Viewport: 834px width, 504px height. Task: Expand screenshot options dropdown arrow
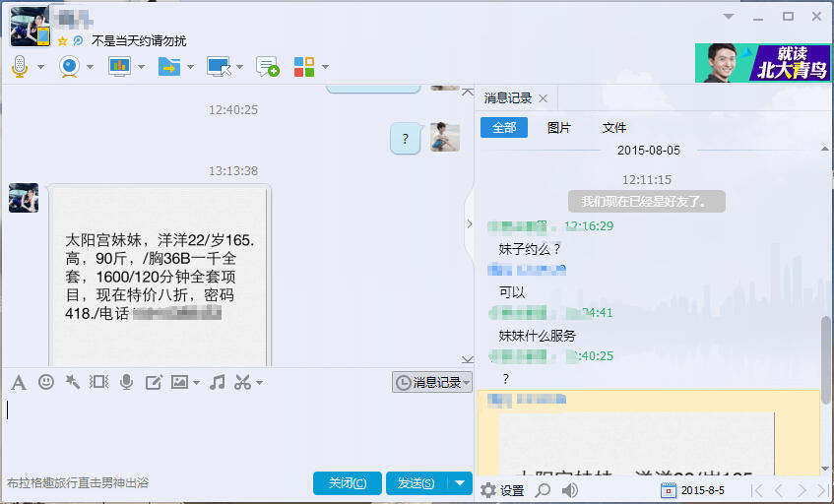point(259,382)
